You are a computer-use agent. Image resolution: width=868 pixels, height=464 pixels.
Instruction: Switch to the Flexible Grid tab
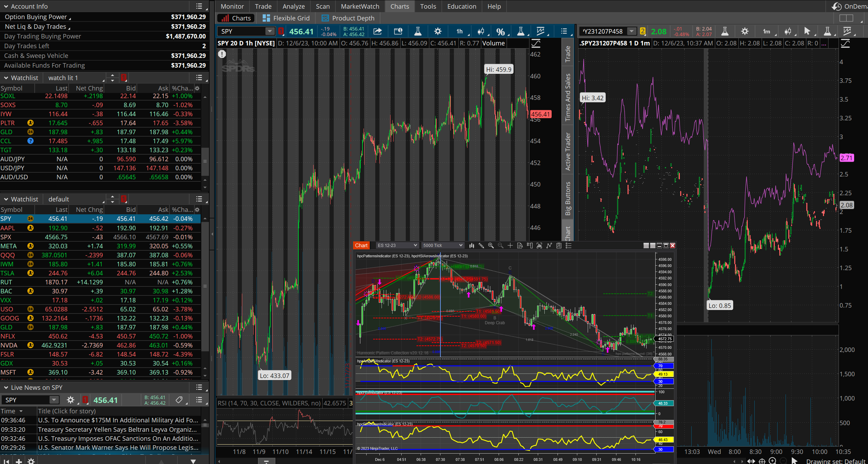click(x=286, y=18)
